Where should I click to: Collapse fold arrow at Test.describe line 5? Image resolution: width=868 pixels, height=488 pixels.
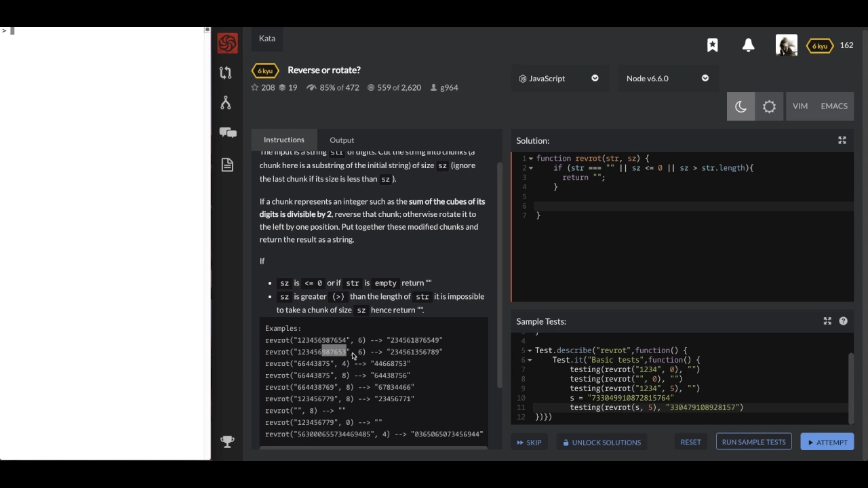tap(530, 351)
